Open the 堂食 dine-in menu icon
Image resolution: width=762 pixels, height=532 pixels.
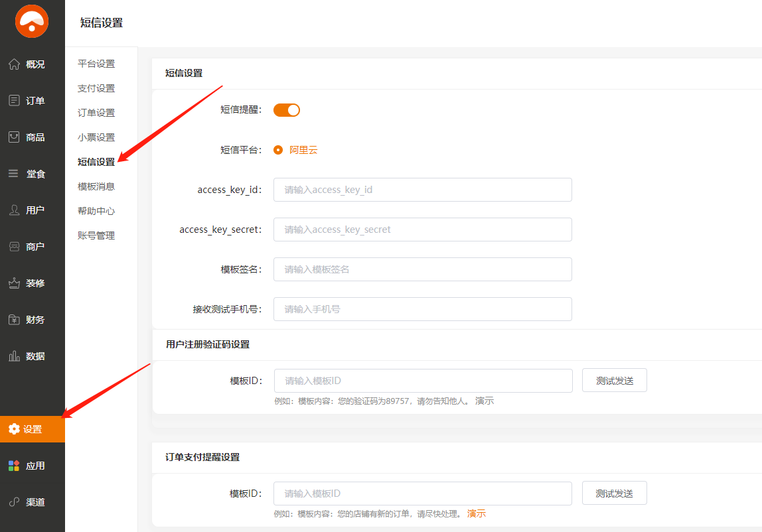pos(14,174)
